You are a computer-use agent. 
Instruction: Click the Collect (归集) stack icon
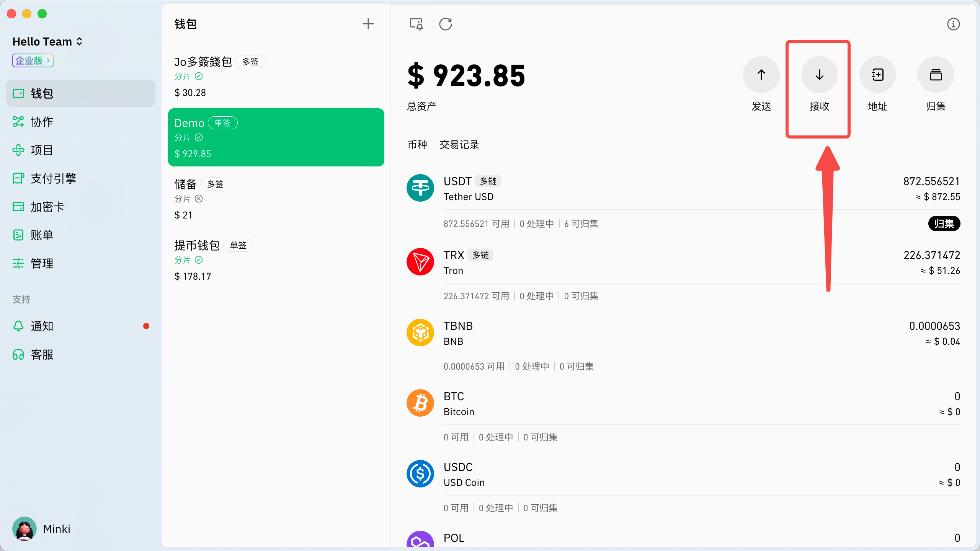pos(936,75)
